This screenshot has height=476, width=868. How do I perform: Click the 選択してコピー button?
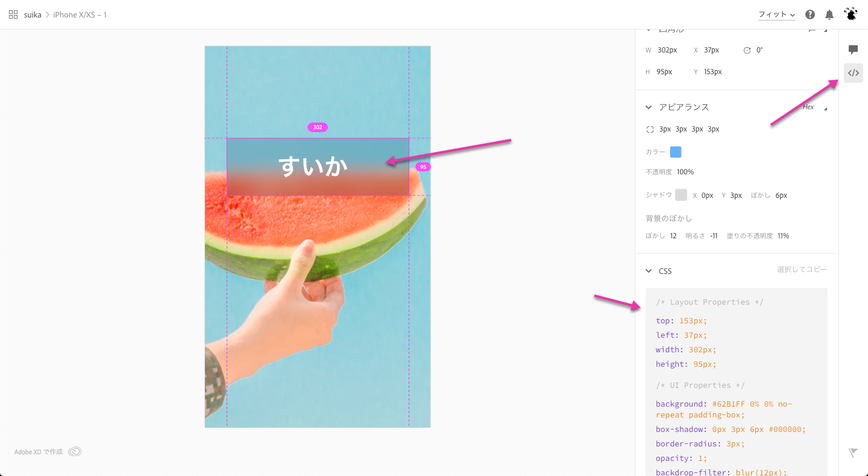tap(802, 270)
